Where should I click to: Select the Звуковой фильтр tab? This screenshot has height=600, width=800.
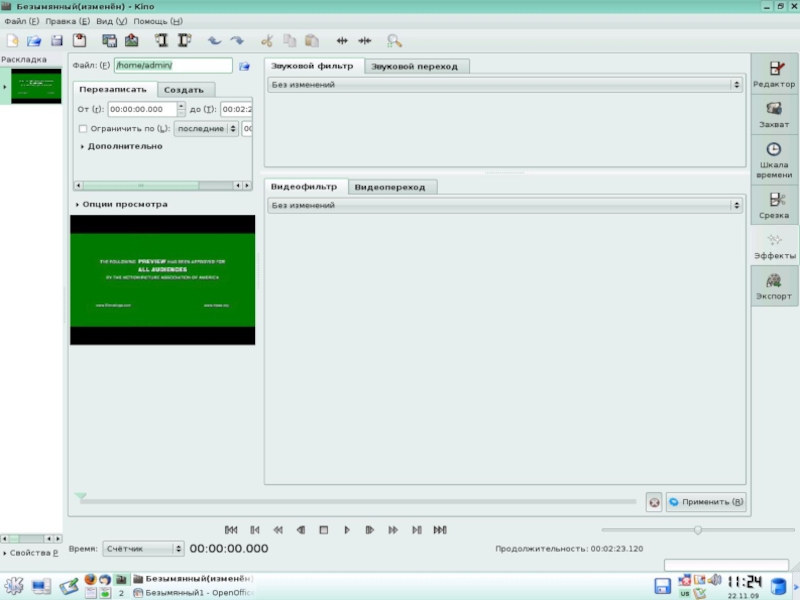coord(312,66)
